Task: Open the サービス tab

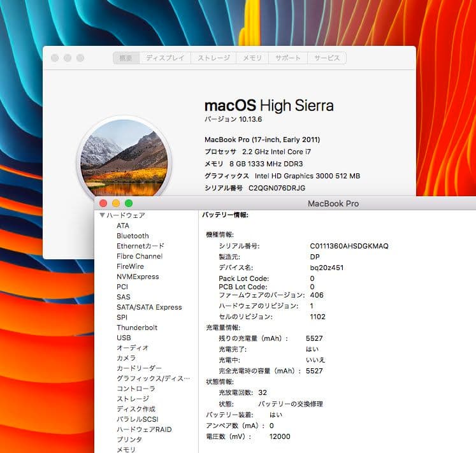Action: (x=327, y=58)
